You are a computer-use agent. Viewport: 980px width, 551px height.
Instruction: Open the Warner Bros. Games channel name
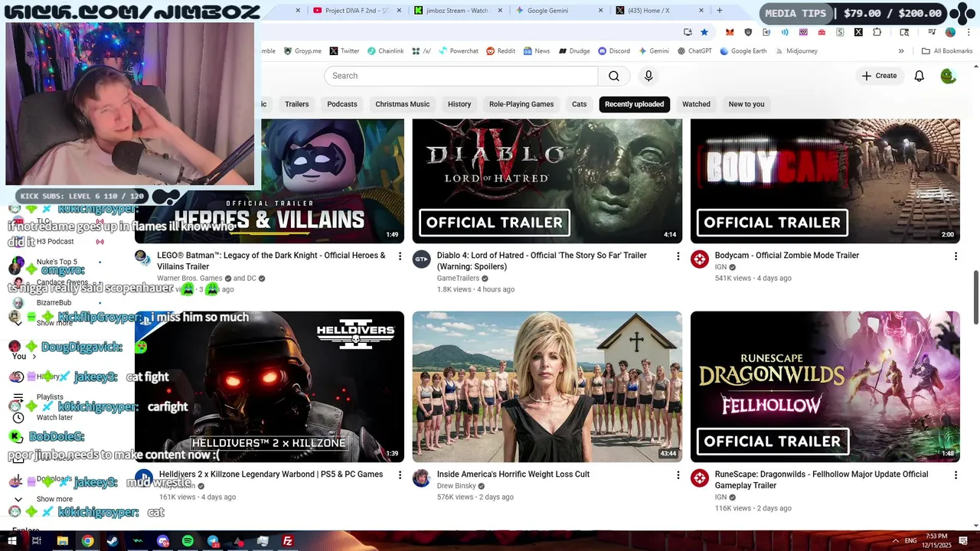pyautogui.click(x=190, y=279)
